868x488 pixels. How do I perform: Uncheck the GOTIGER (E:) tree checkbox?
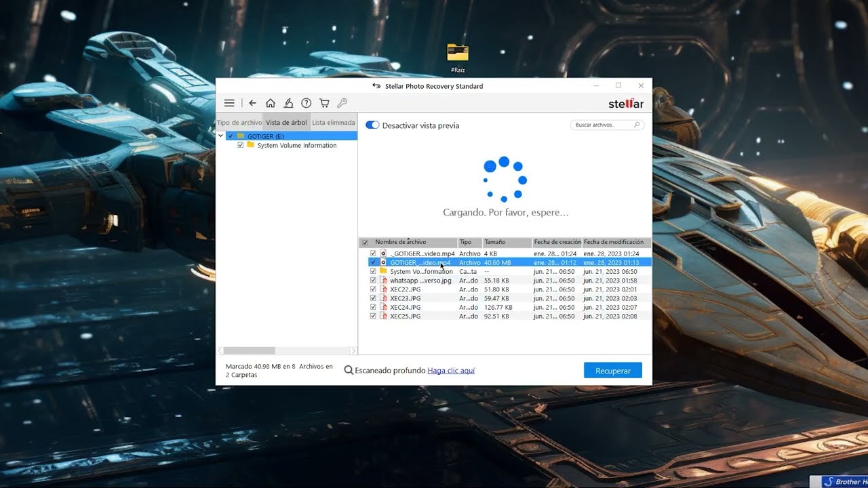(231, 136)
